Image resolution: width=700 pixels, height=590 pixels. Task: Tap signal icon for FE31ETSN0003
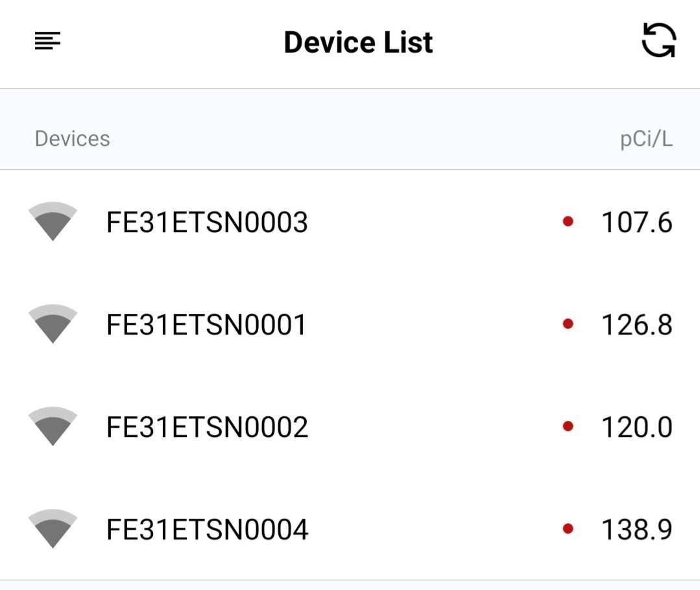point(53,221)
